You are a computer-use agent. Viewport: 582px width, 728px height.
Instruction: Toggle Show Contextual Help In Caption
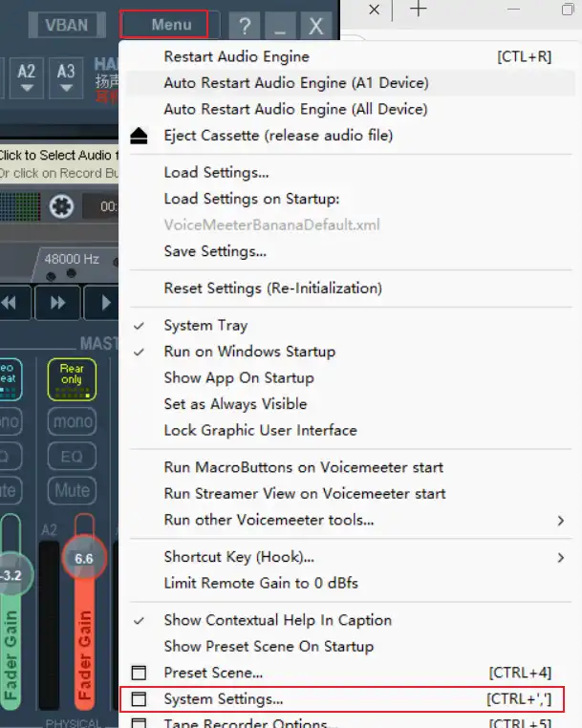point(277,621)
